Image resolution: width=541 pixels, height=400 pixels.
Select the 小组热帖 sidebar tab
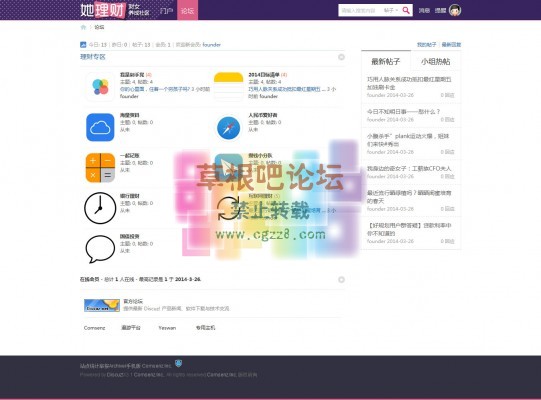[x=436, y=61]
